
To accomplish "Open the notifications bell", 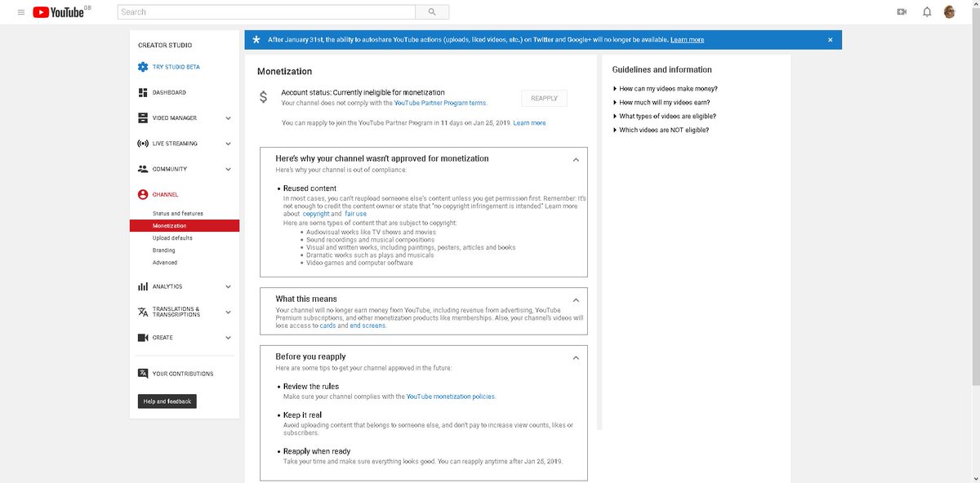I will click(927, 12).
